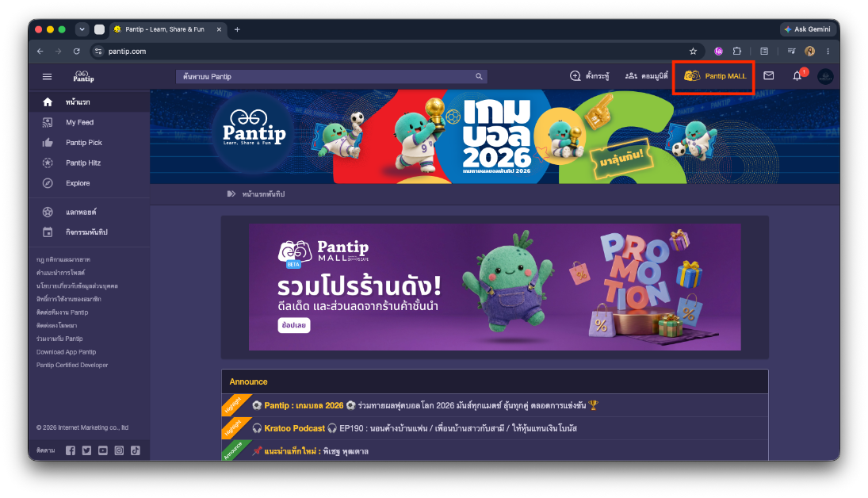The image size is (868, 498).
Task: Click the Twitter follow icon
Action: pyautogui.click(x=86, y=450)
